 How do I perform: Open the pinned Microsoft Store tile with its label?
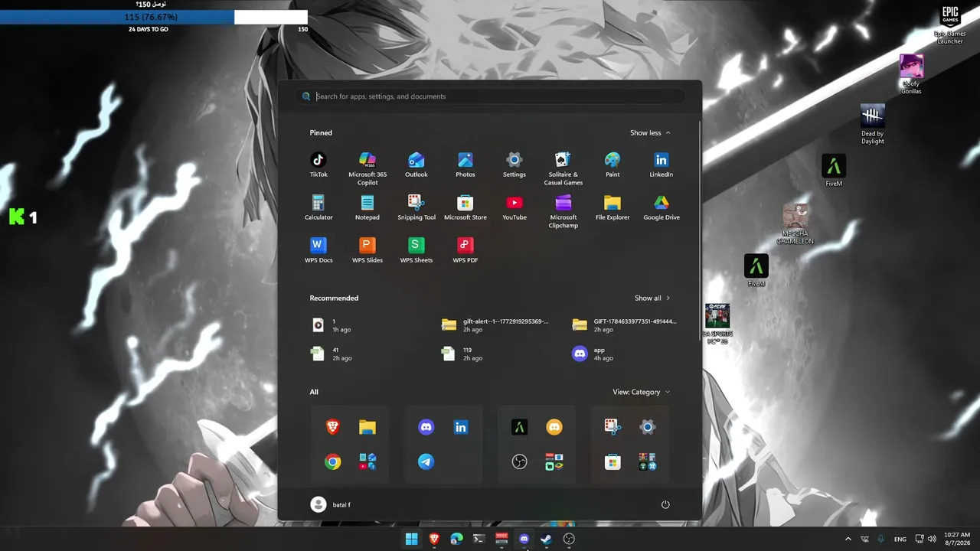click(x=465, y=207)
